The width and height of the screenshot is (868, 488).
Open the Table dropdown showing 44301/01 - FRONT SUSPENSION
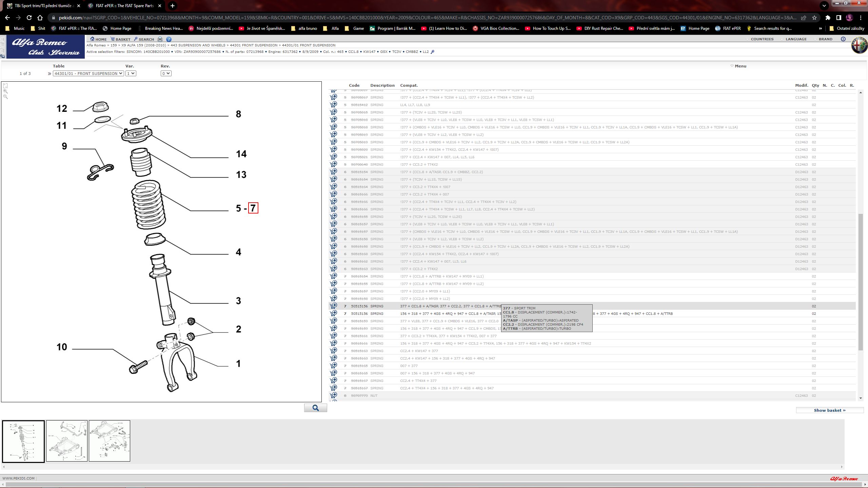point(88,73)
